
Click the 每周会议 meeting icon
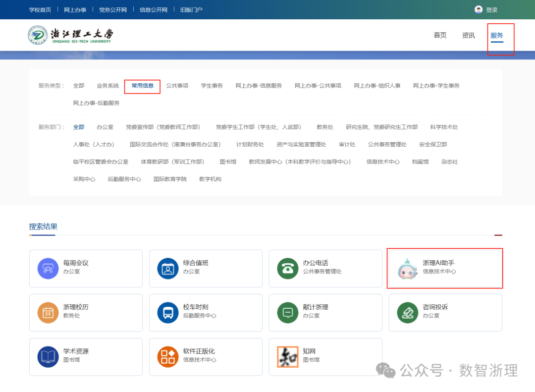tap(48, 269)
